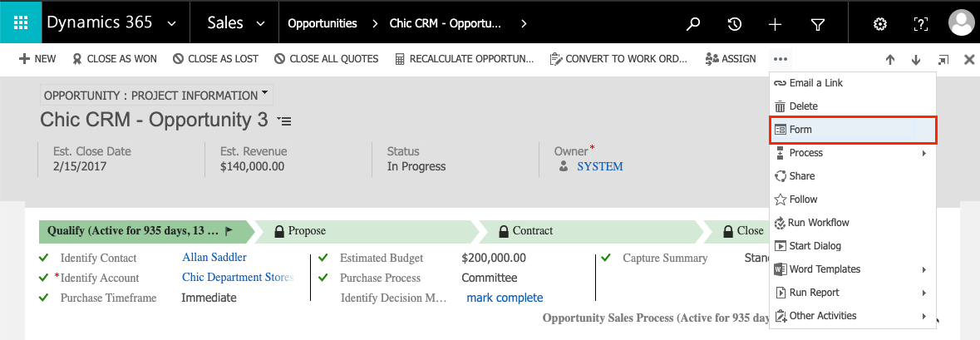Click the SYSTEM owner person icon

click(564, 166)
